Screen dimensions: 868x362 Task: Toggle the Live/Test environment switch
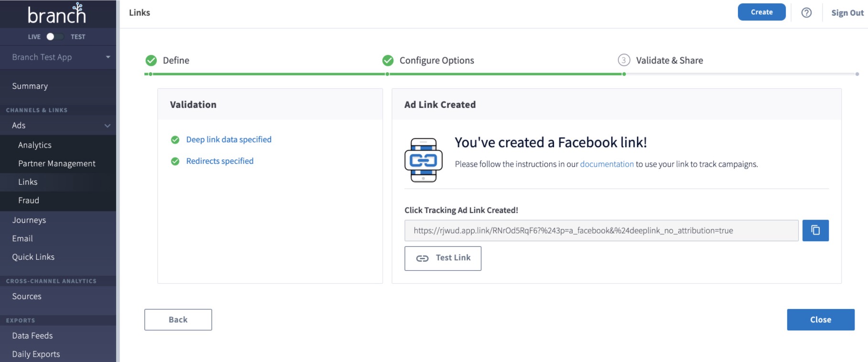coord(54,37)
